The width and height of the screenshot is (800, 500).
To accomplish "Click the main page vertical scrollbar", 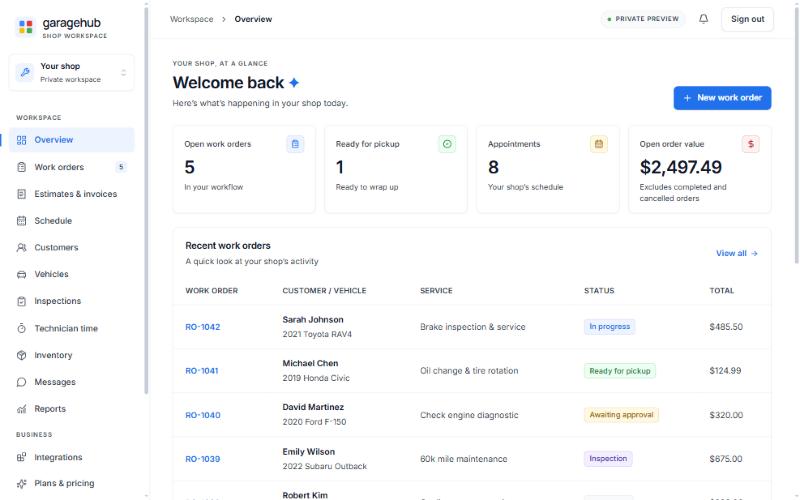I will [796, 134].
